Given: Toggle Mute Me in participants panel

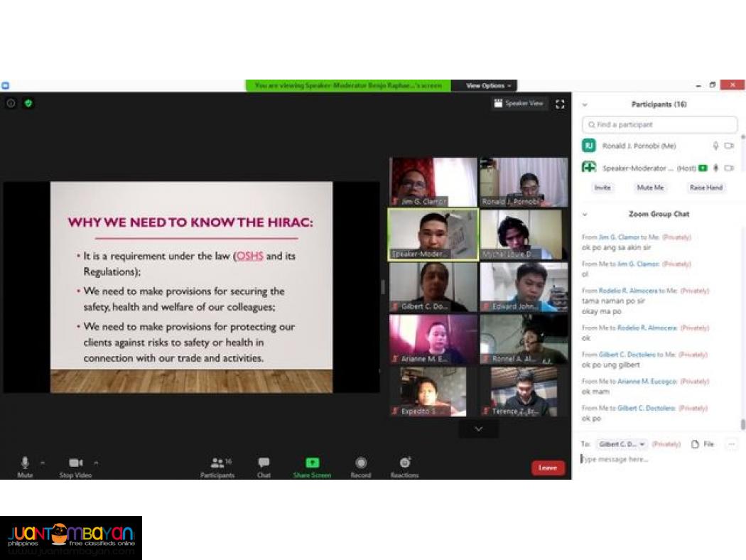Looking at the screenshot, I should [x=650, y=188].
